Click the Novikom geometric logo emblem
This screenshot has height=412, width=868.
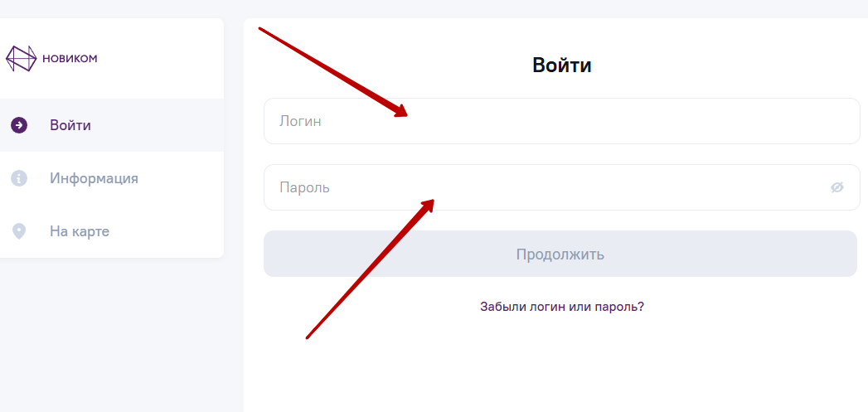[22, 58]
